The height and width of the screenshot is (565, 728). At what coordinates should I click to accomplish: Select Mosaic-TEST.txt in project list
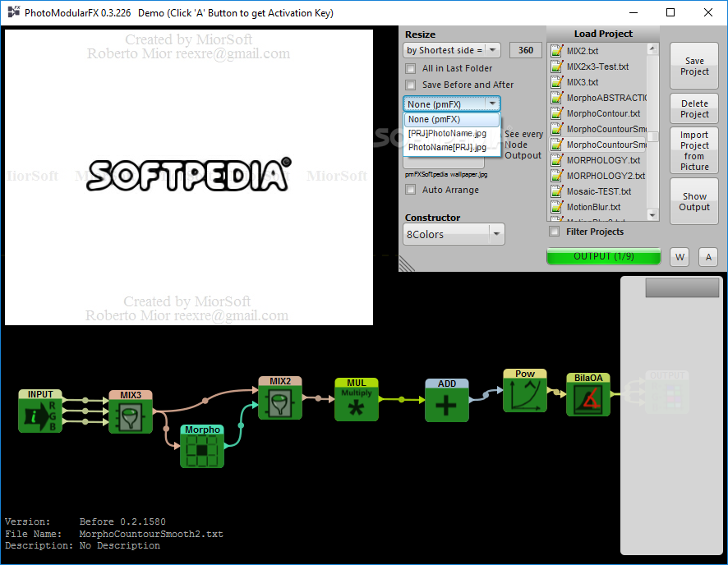(x=599, y=191)
